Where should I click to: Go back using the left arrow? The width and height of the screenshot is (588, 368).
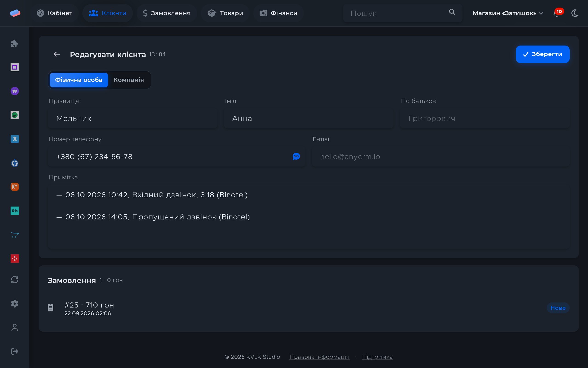pos(57,54)
